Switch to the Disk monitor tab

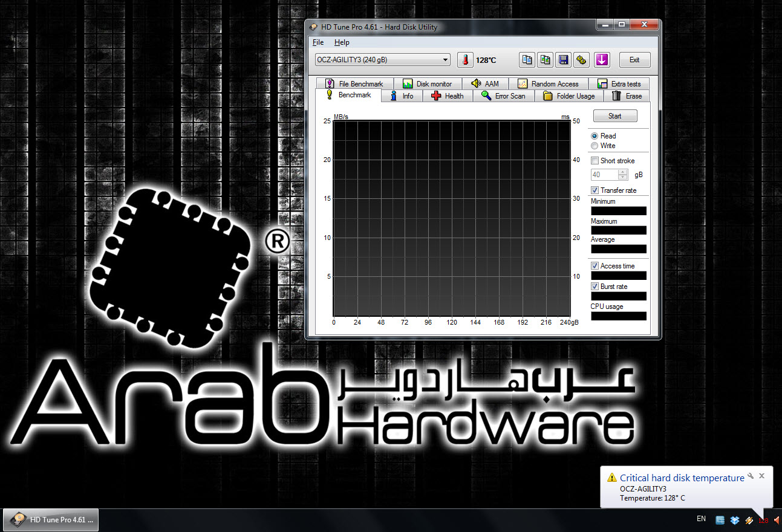(x=428, y=84)
